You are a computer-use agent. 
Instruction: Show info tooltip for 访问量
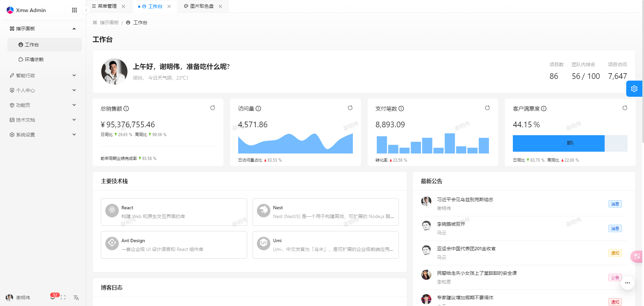pos(258,108)
